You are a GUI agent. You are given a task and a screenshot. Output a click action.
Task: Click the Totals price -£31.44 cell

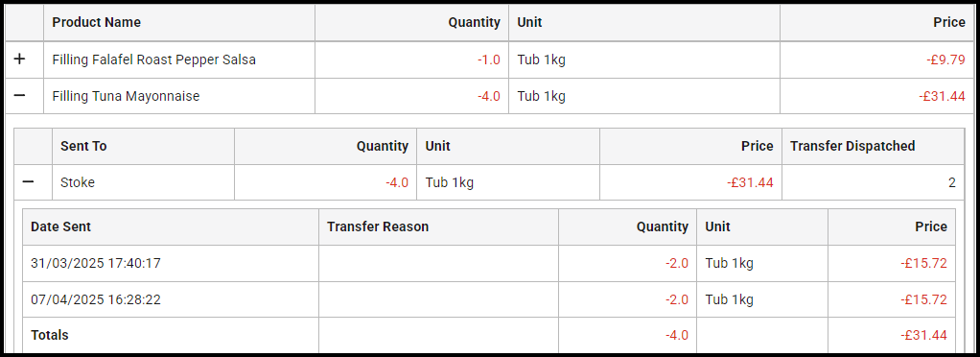pos(891,336)
